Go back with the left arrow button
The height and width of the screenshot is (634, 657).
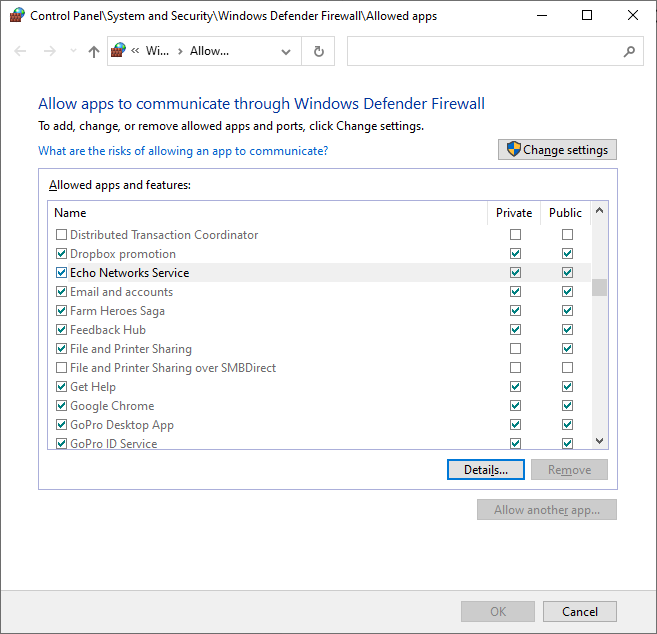[20, 51]
